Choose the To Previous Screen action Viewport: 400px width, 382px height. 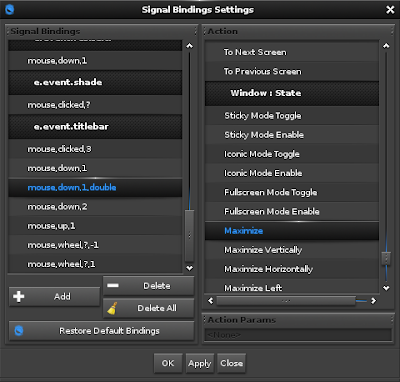[292, 71]
